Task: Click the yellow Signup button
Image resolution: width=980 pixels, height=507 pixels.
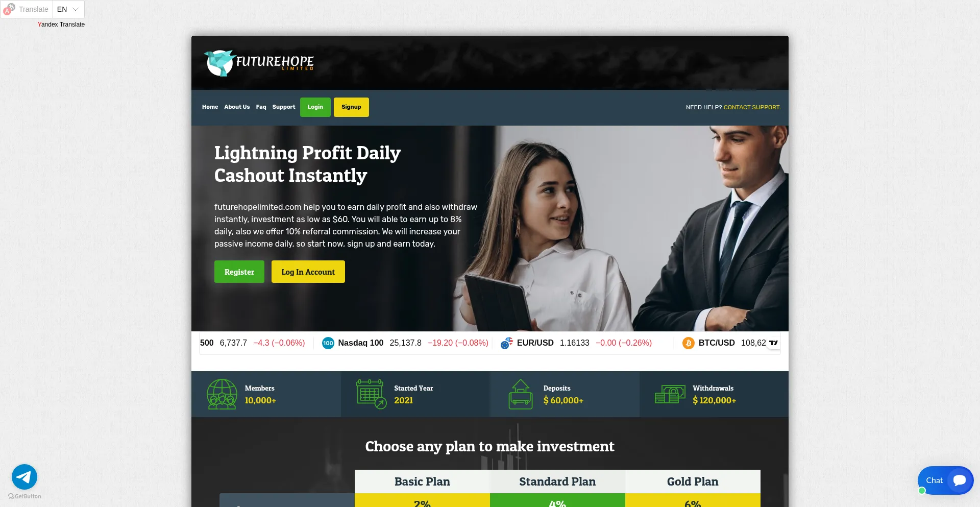Action: point(351,107)
